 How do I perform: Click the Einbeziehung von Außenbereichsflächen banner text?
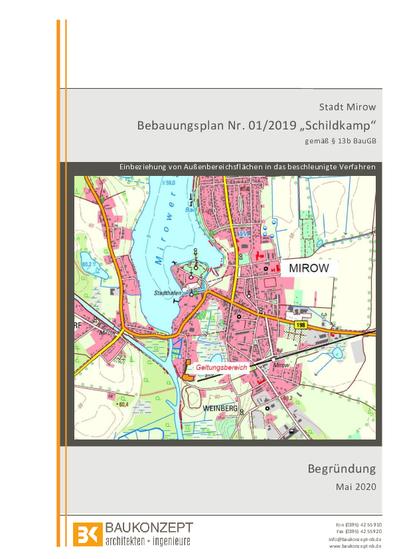coord(247,166)
